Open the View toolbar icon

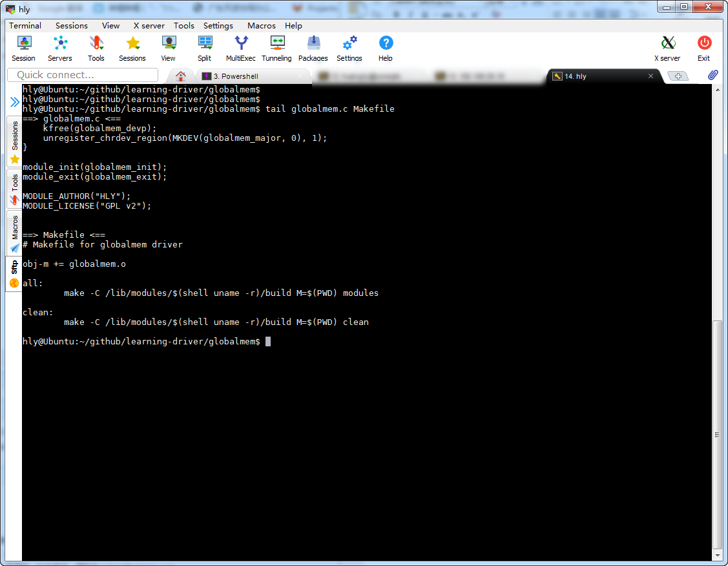(168, 48)
